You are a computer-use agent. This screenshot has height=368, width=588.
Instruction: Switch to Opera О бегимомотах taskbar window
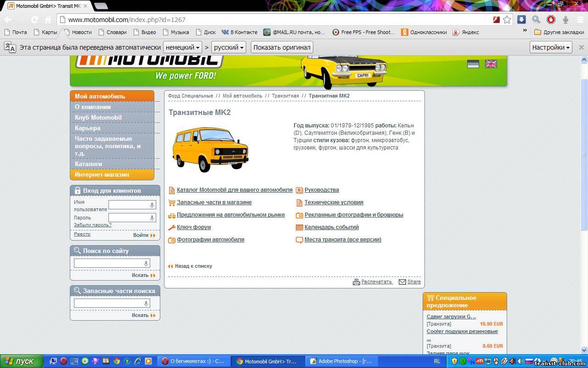(194, 361)
